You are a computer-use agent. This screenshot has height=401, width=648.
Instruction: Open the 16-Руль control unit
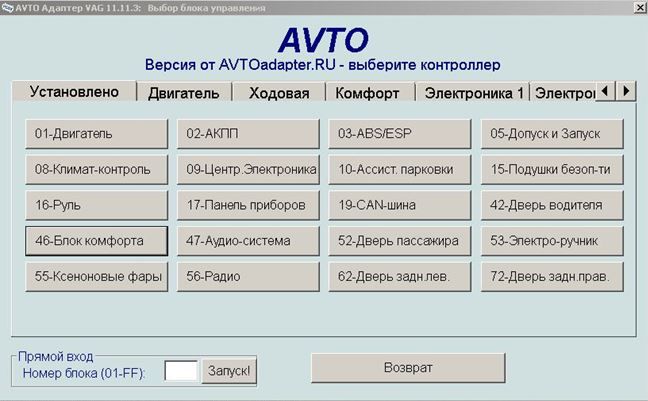click(x=96, y=205)
